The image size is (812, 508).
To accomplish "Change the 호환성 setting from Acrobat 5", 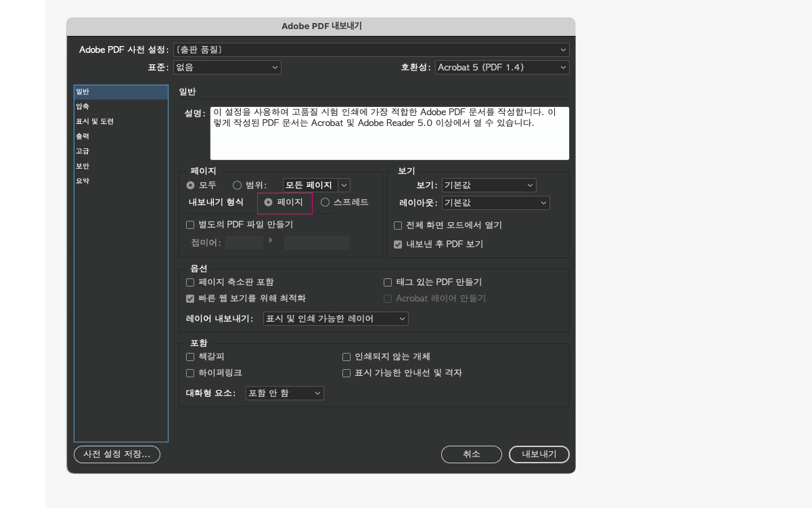I will click(x=502, y=67).
